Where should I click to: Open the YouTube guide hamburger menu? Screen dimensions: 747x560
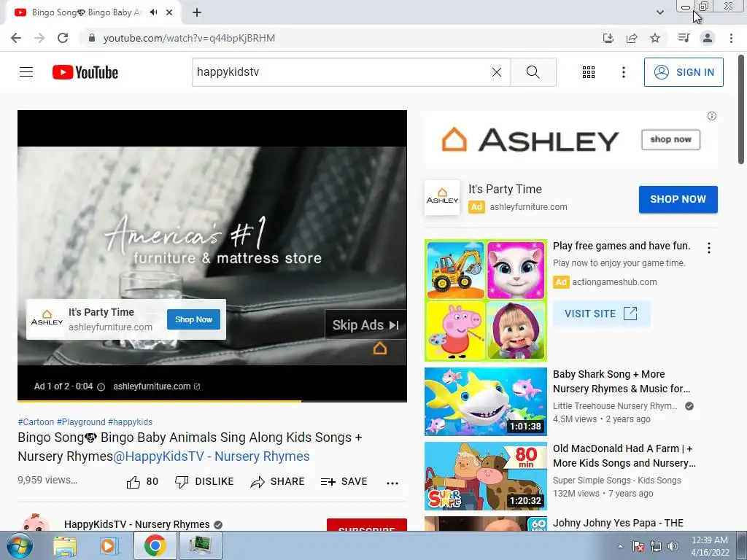click(26, 72)
